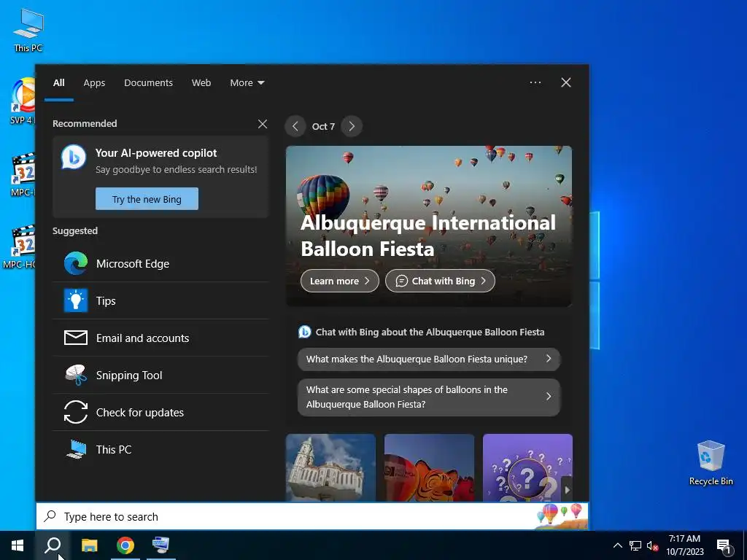Screen dimensions: 747x560
Task: Open network status tray icon
Action: [635, 545]
